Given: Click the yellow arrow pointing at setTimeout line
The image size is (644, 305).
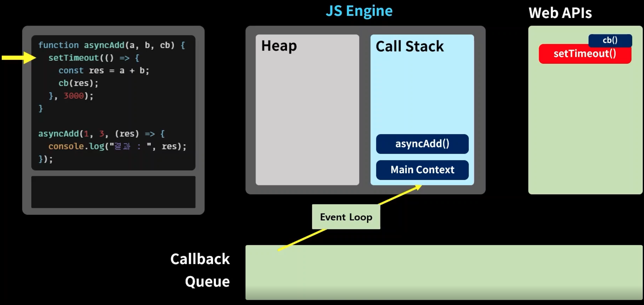Looking at the screenshot, I should click(19, 58).
